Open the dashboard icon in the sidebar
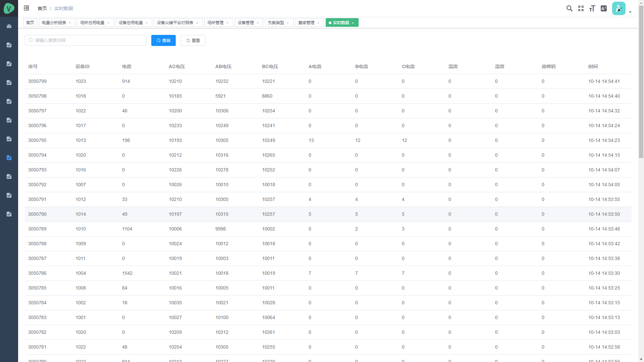Screen dimensions: 644x362 pyautogui.click(x=9, y=26)
